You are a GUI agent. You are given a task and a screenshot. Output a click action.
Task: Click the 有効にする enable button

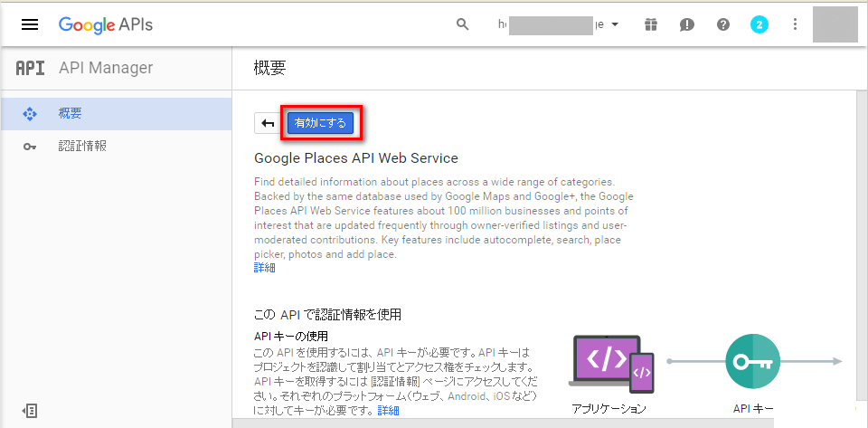click(320, 123)
